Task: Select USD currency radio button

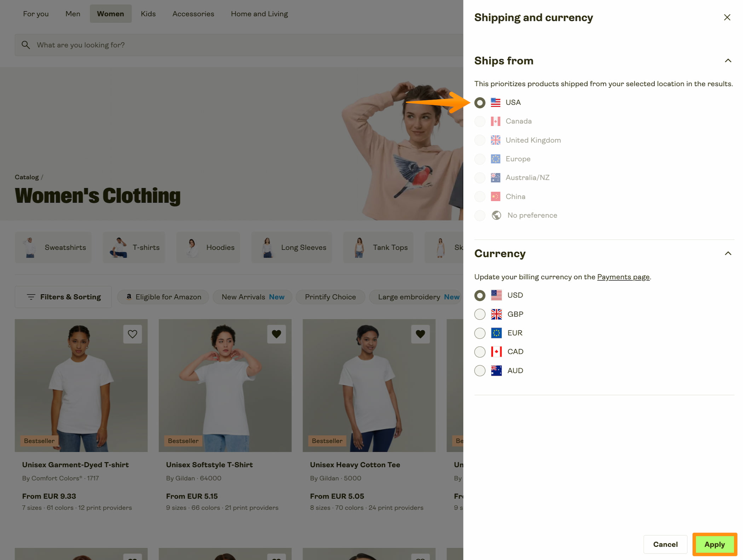Action: pos(479,295)
